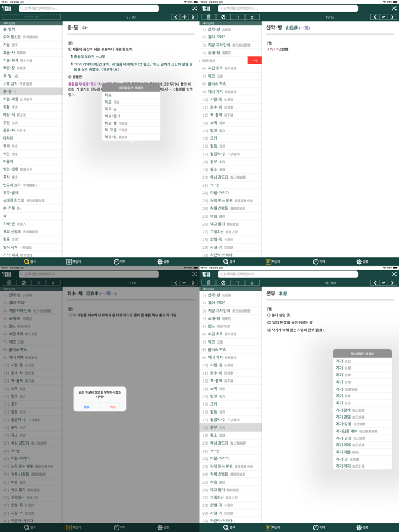Open 설정 tab in the 9 / 50 panel
Screen dimensions: 399x532
tap(163, 262)
